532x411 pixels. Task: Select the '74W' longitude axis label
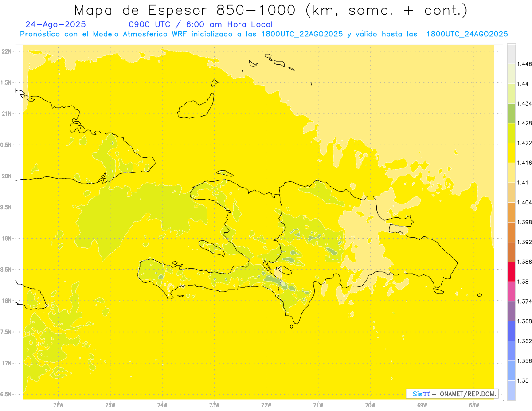click(162, 404)
